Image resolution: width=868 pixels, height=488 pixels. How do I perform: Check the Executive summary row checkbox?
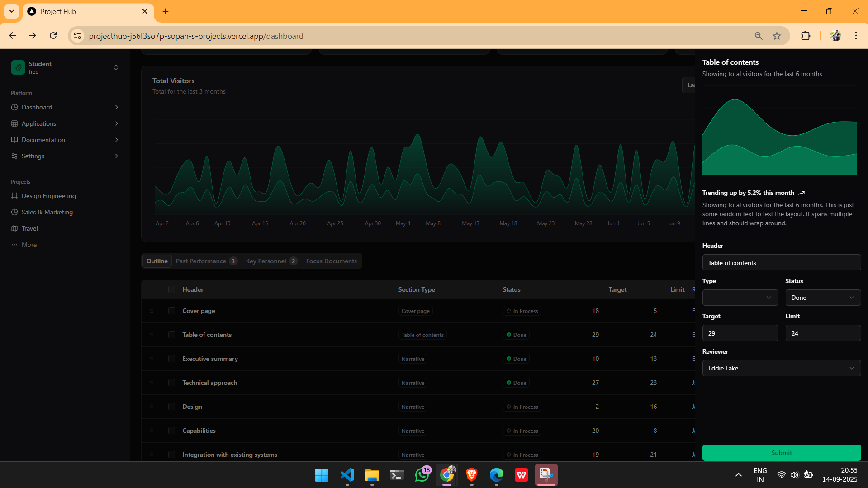tap(172, 359)
